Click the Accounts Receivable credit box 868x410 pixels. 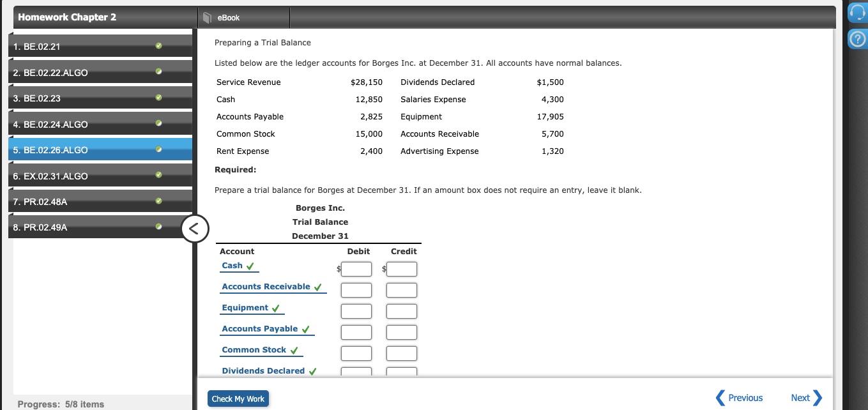401,289
